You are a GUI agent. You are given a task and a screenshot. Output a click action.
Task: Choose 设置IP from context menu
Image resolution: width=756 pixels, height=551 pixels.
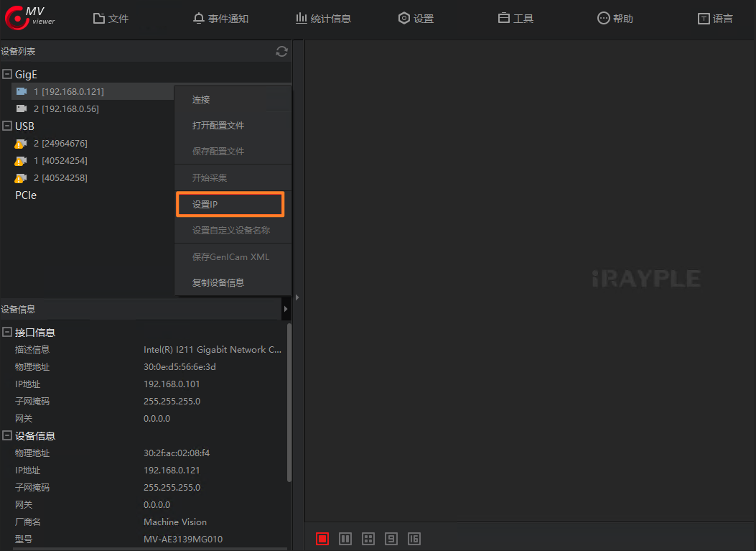coord(230,205)
